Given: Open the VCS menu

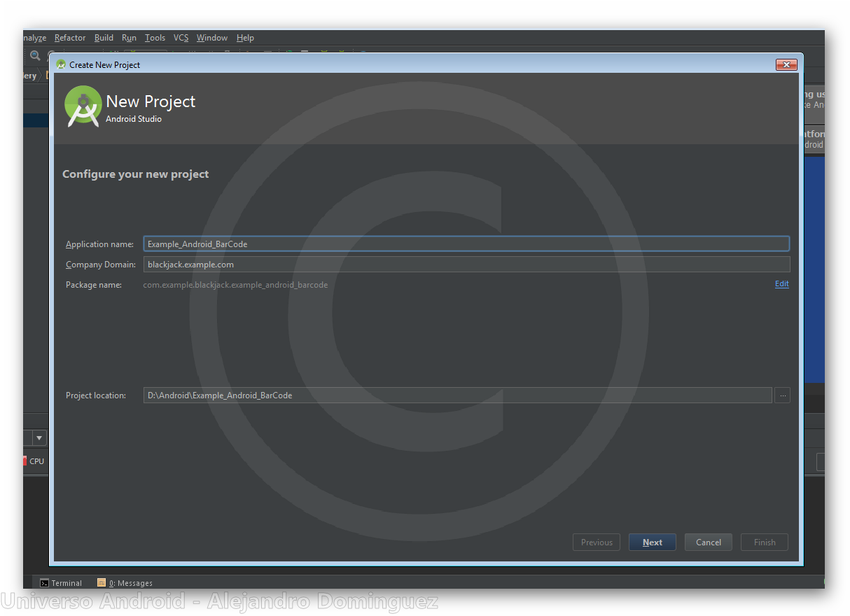Looking at the screenshot, I should (181, 38).
